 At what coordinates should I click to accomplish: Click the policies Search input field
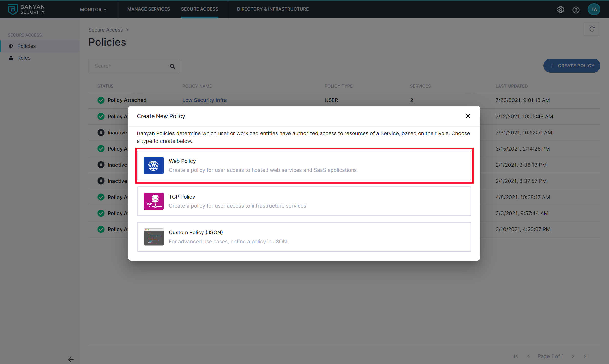(130, 66)
